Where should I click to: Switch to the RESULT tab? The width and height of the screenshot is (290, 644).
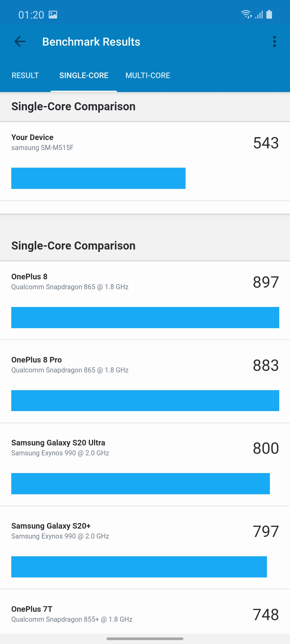[25, 75]
